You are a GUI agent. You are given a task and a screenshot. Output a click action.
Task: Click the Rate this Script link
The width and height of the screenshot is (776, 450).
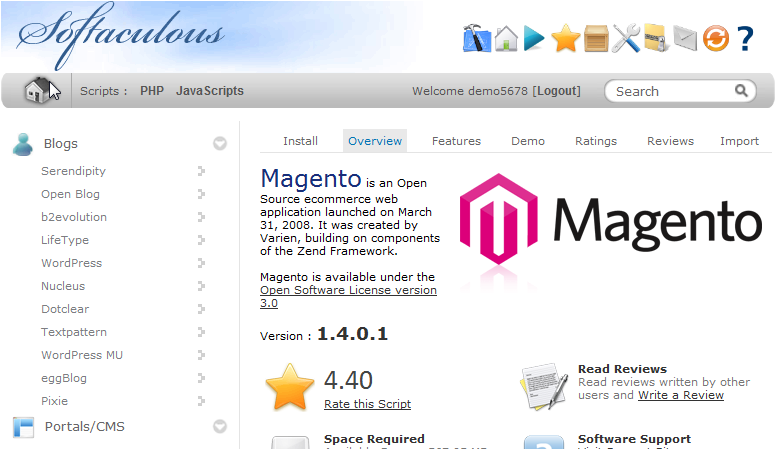tap(367, 404)
